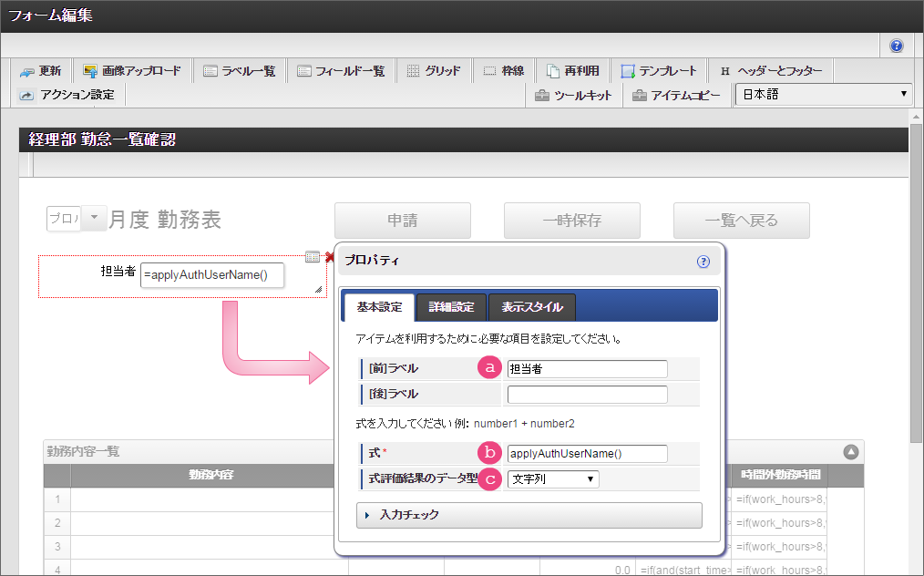Open ヘッダーとフッター header and footer settings
924x576 pixels.
click(x=770, y=71)
